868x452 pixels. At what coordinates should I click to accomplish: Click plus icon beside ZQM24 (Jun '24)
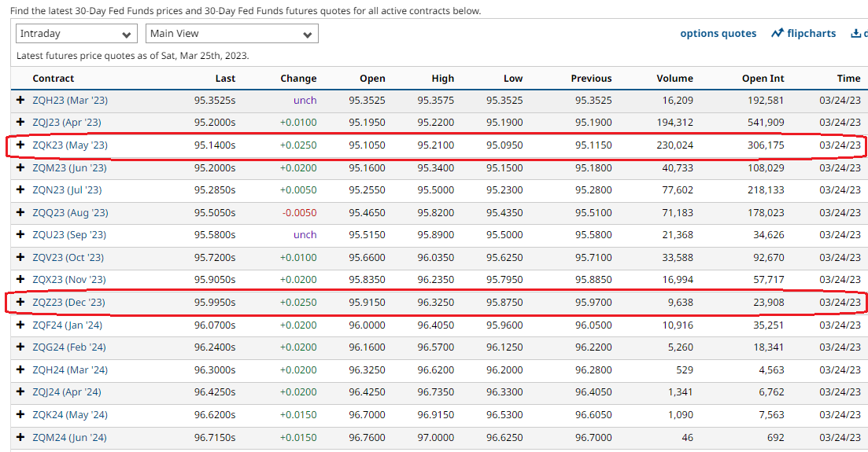pos(20,437)
